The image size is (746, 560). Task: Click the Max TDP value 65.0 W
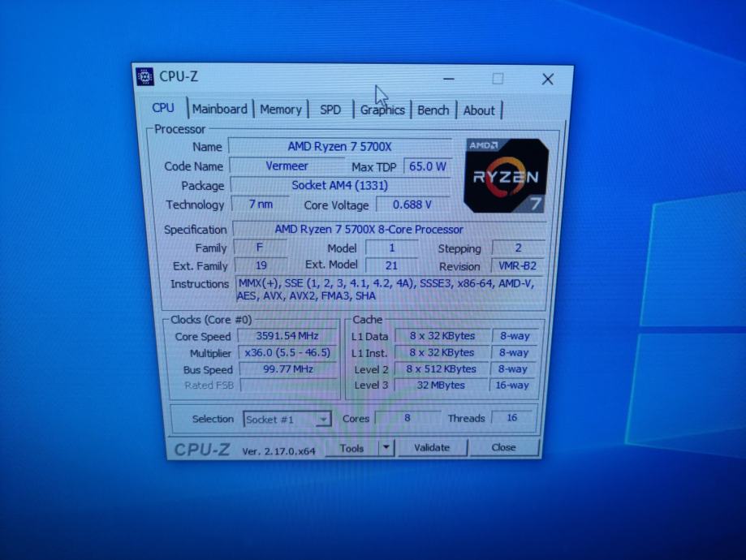click(x=427, y=166)
